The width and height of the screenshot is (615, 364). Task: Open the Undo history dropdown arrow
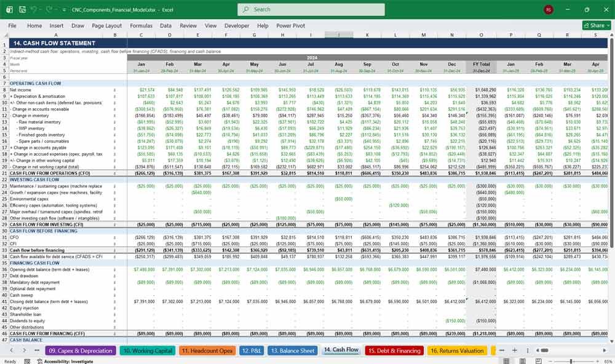pyautogui.click(x=40, y=10)
